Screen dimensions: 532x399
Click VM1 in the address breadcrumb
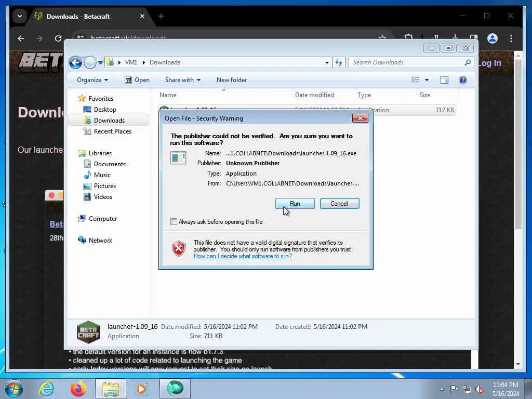click(x=131, y=62)
